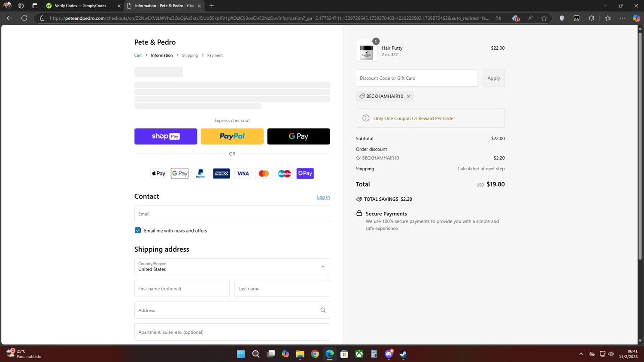The image size is (644, 362).
Task: Open the weather widget on taskbar
Action: 25,354
